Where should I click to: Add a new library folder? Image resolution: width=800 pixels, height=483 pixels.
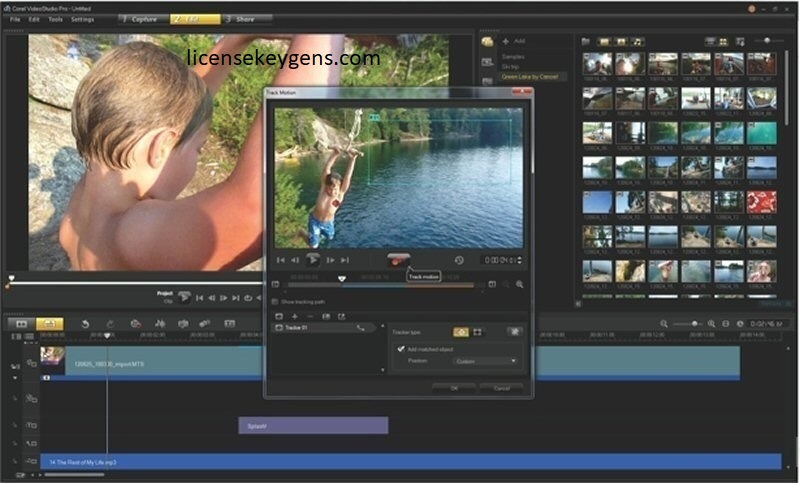(514, 41)
